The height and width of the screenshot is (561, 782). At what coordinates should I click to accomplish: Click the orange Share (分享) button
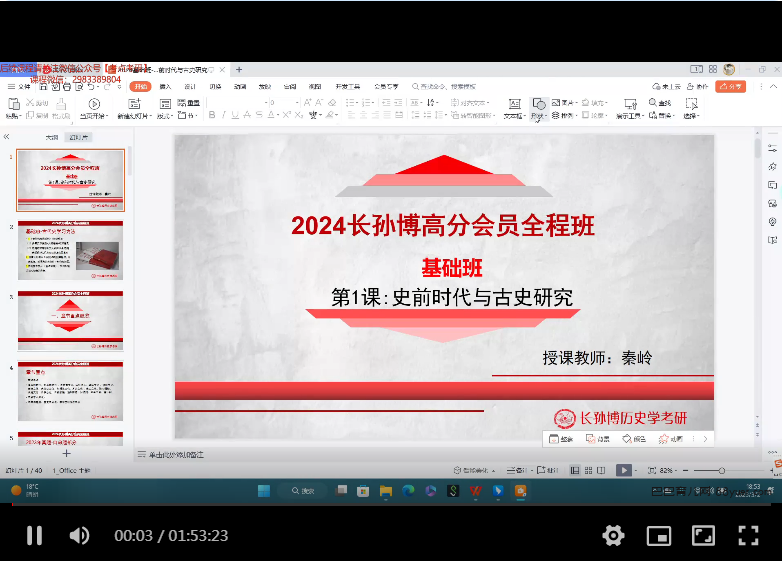point(730,86)
